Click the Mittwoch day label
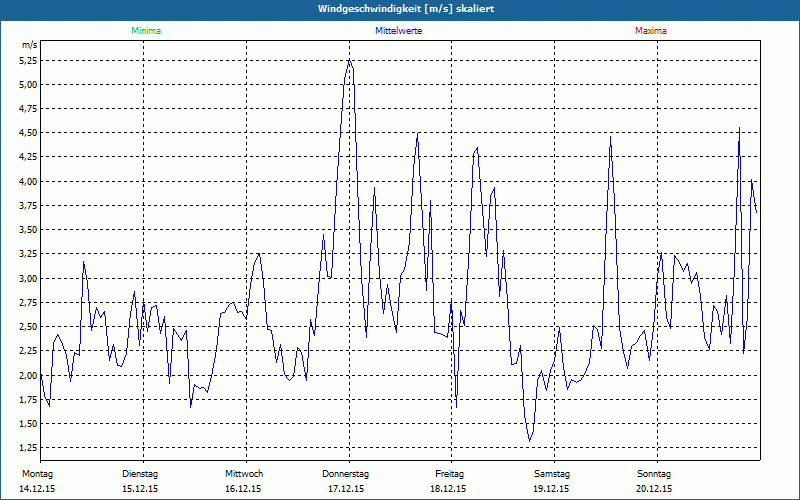The height and width of the screenshot is (500, 800). [244, 474]
